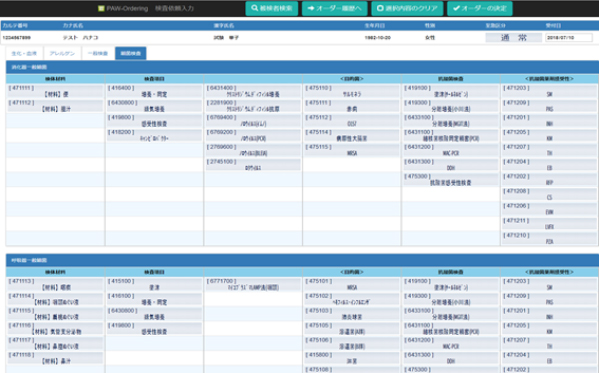Image resolution: width=599 pixels, height=373 pixels.
Task: Select respiratory specimen item code 471113
Action: coord(55,284)
